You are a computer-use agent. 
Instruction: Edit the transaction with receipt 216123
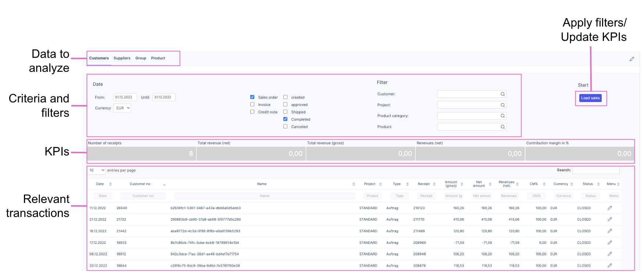(609, 208)
